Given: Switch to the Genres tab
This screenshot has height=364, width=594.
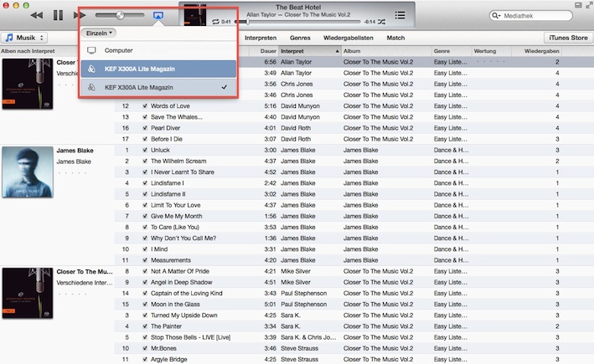Looking at the screenshot, I should point(300,38).
